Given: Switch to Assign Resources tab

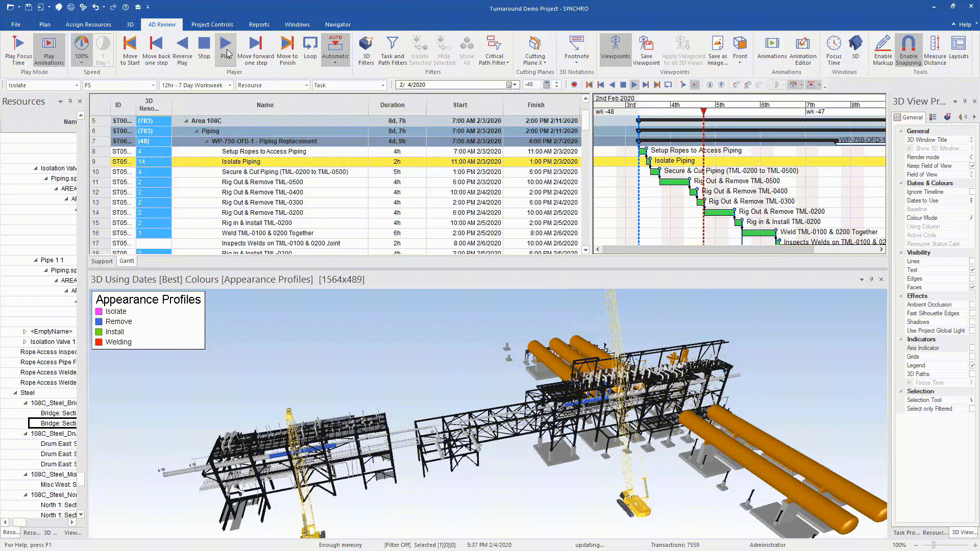Looking at the screenshot, I should tap(88, 24).
